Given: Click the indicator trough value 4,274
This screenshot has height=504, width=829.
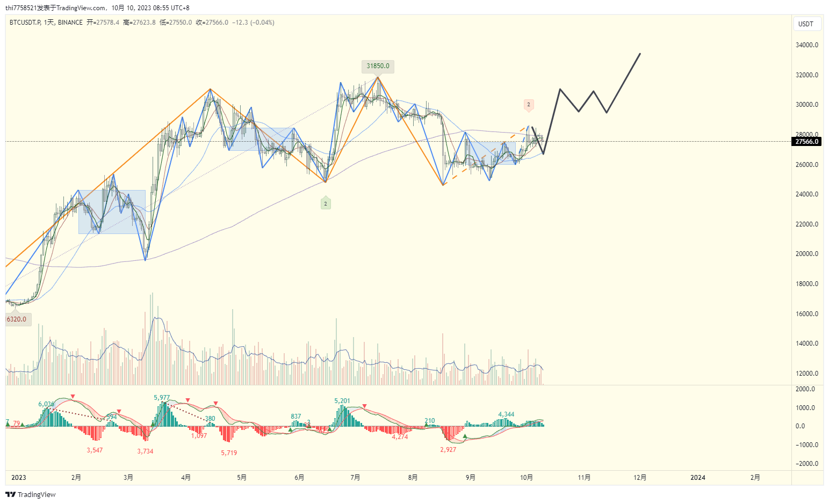Looking at the screenshot, I should point(400,437).
